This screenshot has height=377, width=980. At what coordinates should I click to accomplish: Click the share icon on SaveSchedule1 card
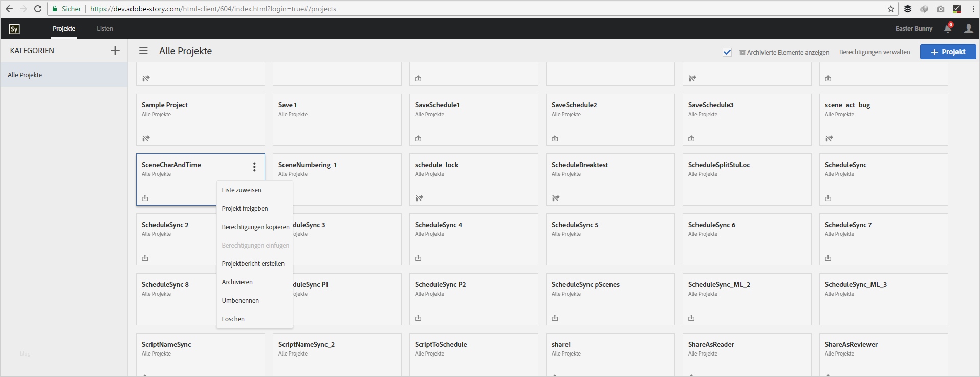418,138
